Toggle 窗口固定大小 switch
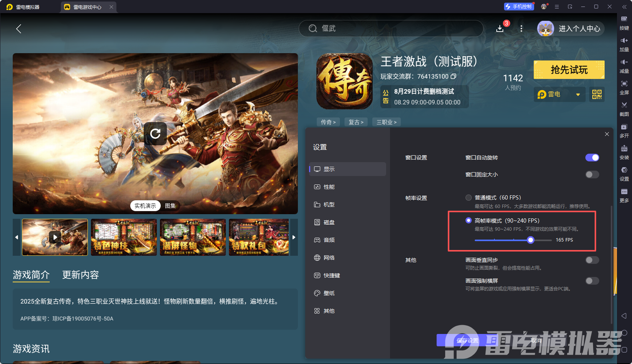 (x=592, y=174)
